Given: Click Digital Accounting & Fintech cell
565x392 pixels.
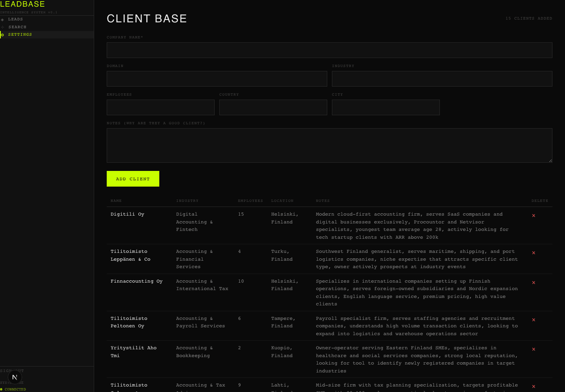Looking at the screenshot, I should tap(194, 222).
